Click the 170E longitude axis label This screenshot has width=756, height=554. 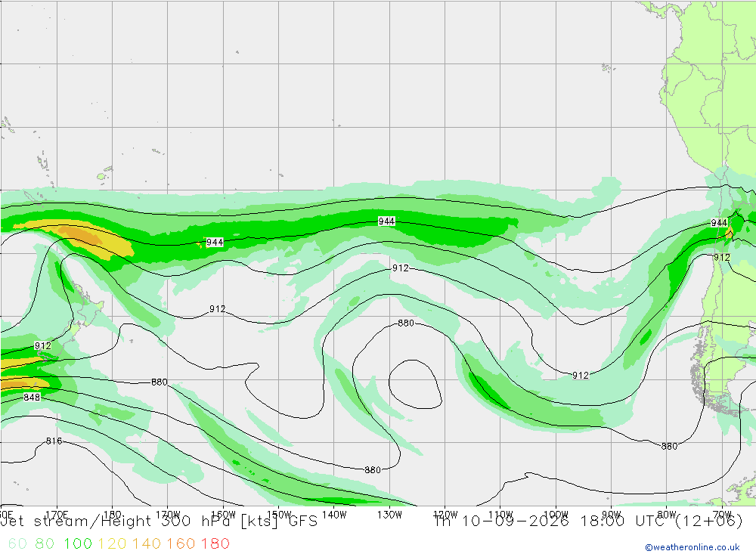(x=57, y=515)
